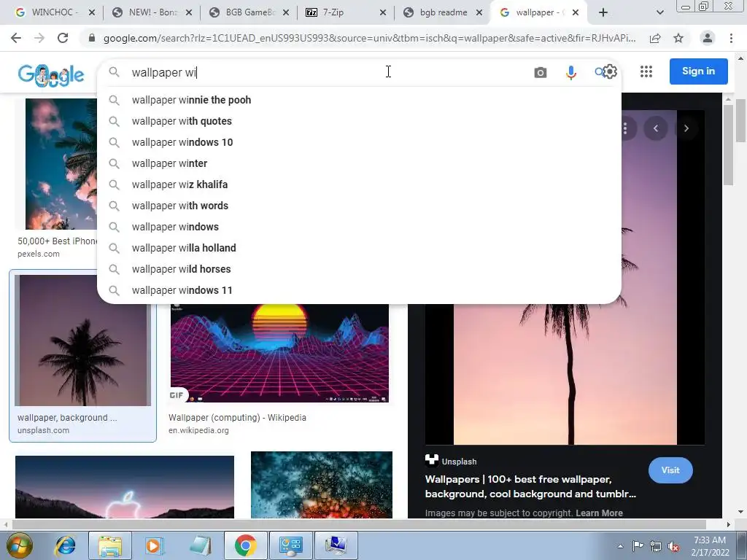Screen dimensions: 747x560
Task: Switch to the 7-Zip tab
Action: click(346, 12)
